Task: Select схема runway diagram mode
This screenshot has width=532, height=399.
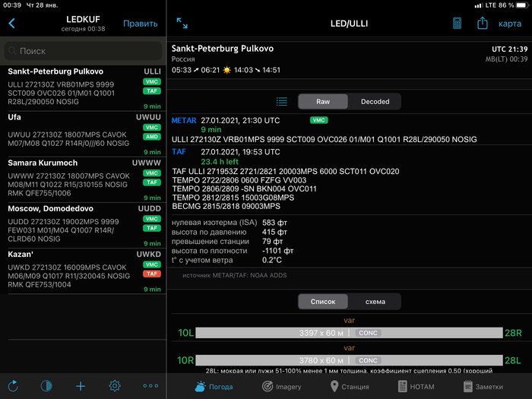Action: point(375,302)
